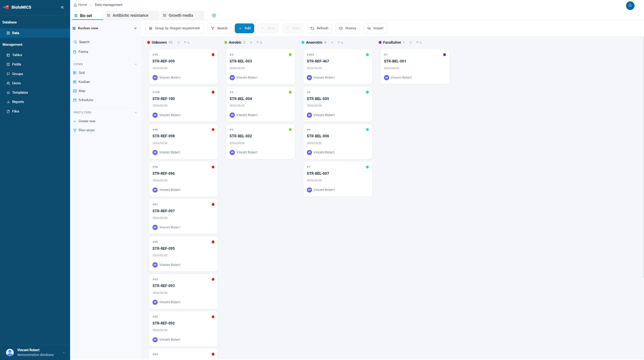Open the Fields management page

(x=16, y=64)
